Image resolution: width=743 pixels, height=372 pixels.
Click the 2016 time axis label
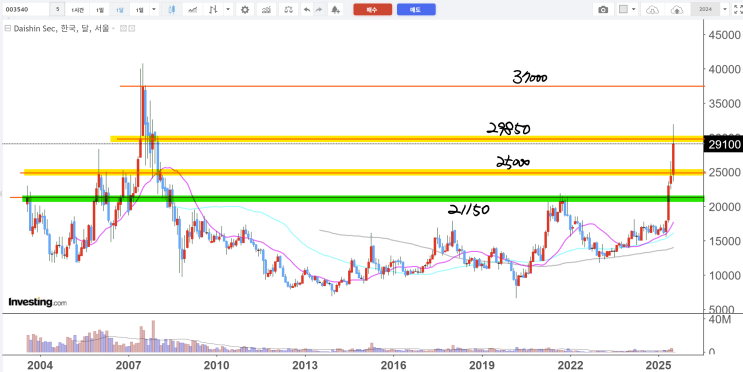pyautogui.click(x=393, y=365)
